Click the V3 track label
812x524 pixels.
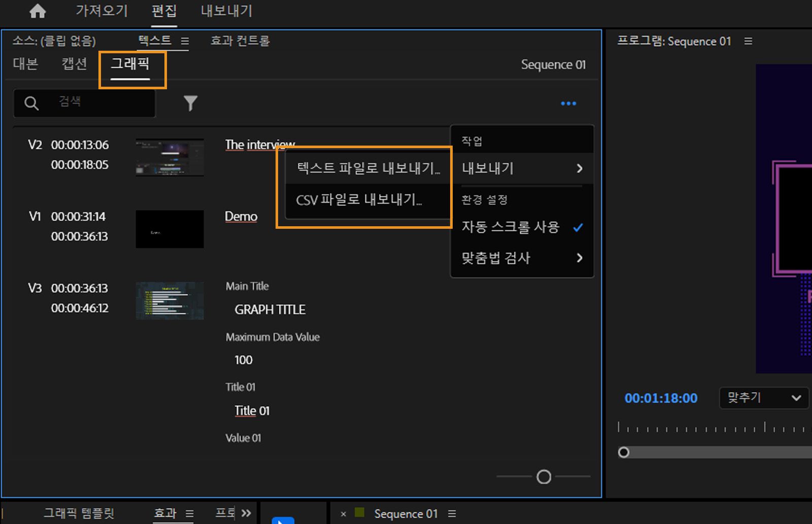pos(35,288)
